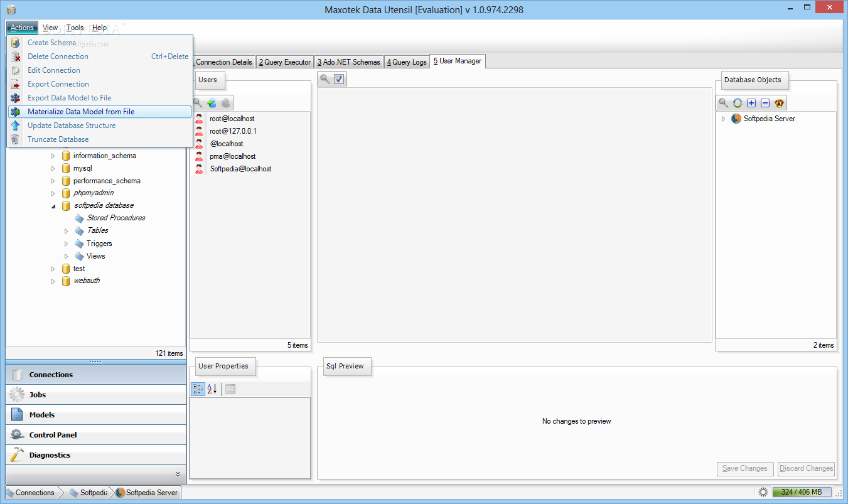The width and height of the screenshot is (848, 504).
Task: Click the Softpedia Server breadcrumb in the status bar
Action: click(147, 493)
